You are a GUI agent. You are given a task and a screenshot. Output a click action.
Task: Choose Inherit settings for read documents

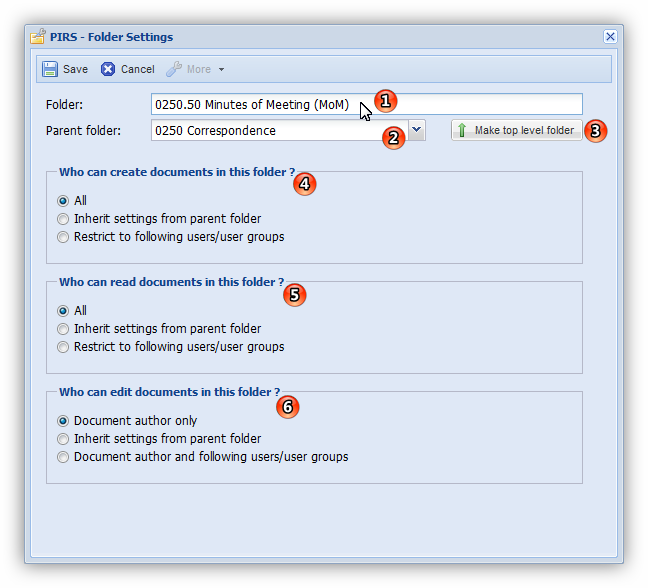click(x=63, y=329)
